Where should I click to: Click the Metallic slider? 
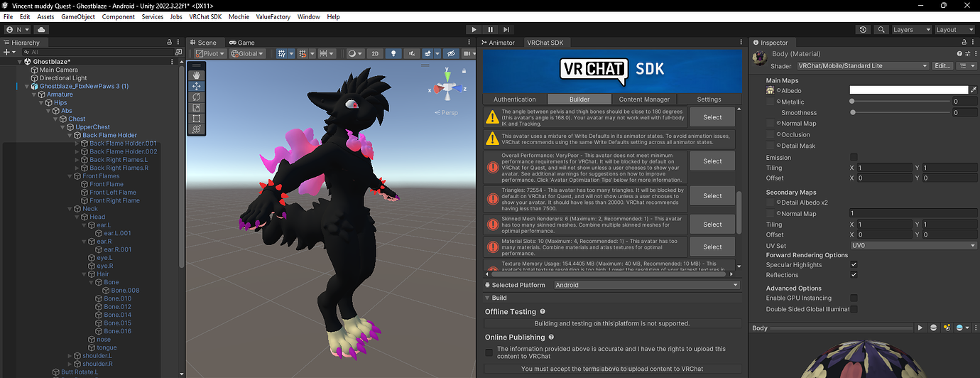tap(899, 102)
